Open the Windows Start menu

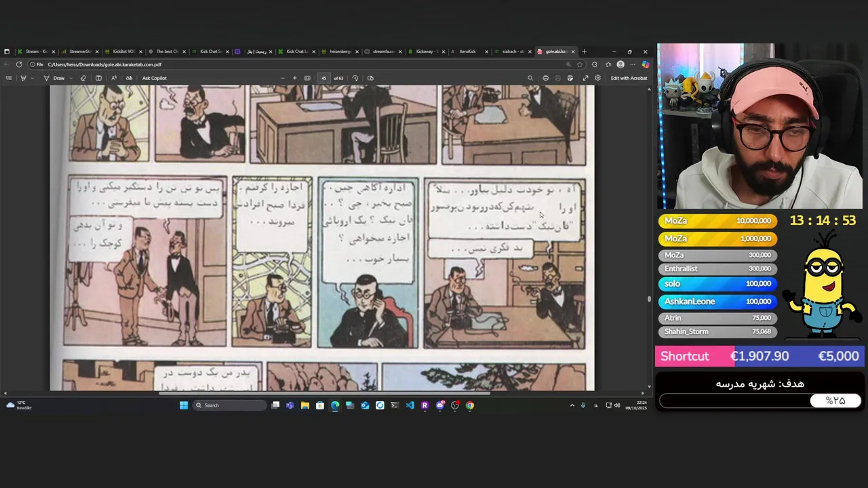[183, 405]
